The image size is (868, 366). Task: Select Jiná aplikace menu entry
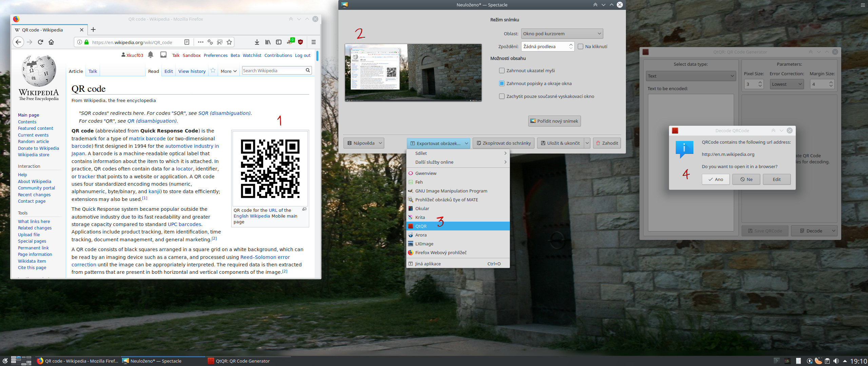point(458,264)
